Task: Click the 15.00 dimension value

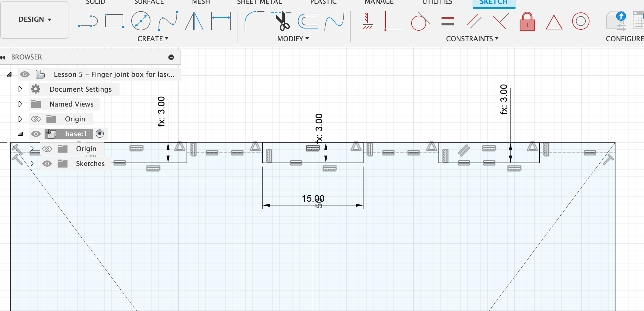Action: (313, 199)
